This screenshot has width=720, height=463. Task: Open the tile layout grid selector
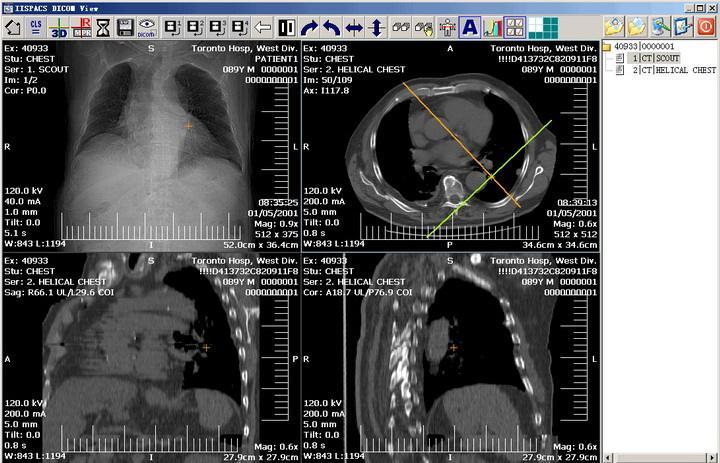(543, 28)
